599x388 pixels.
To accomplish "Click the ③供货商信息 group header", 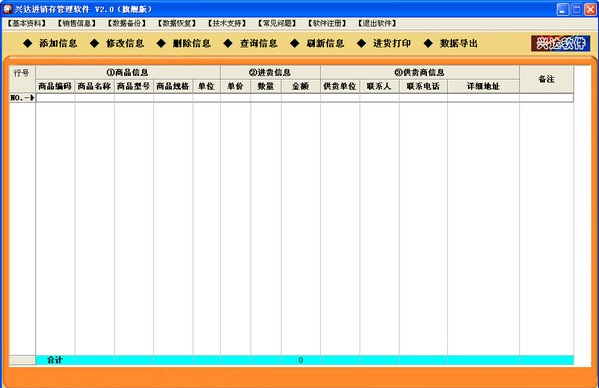I will tap(419, 73).
